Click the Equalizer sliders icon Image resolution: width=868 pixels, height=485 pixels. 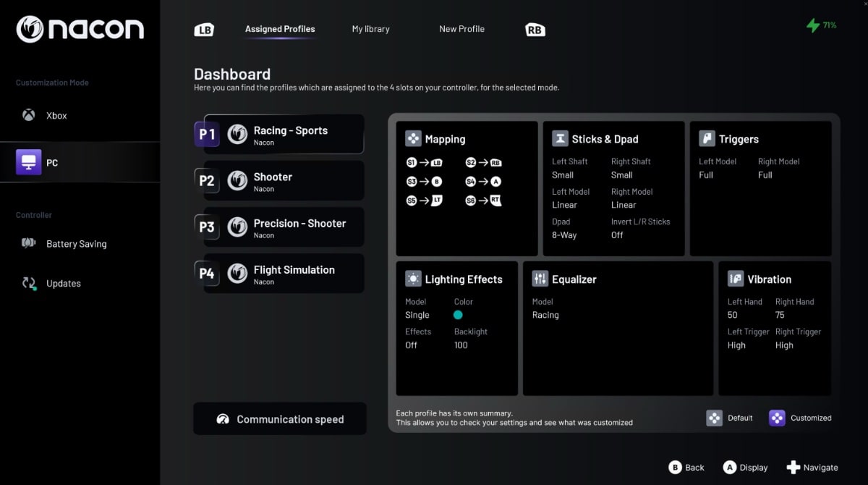540,279
